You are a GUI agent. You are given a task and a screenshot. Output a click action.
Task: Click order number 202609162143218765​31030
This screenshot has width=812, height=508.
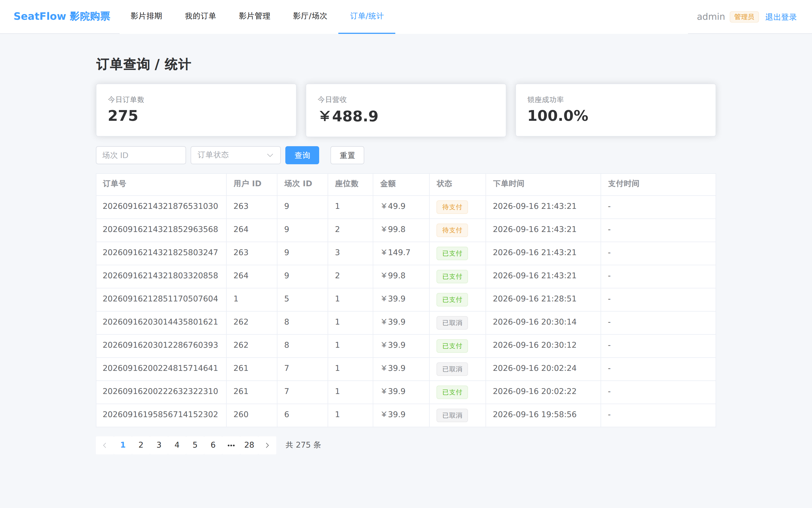pos(160,206)
